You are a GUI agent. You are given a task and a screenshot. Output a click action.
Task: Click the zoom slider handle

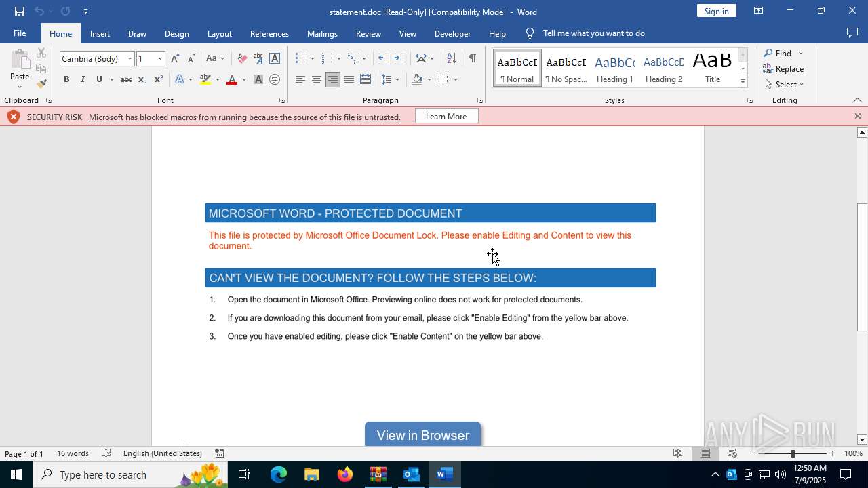pos(793,453)
